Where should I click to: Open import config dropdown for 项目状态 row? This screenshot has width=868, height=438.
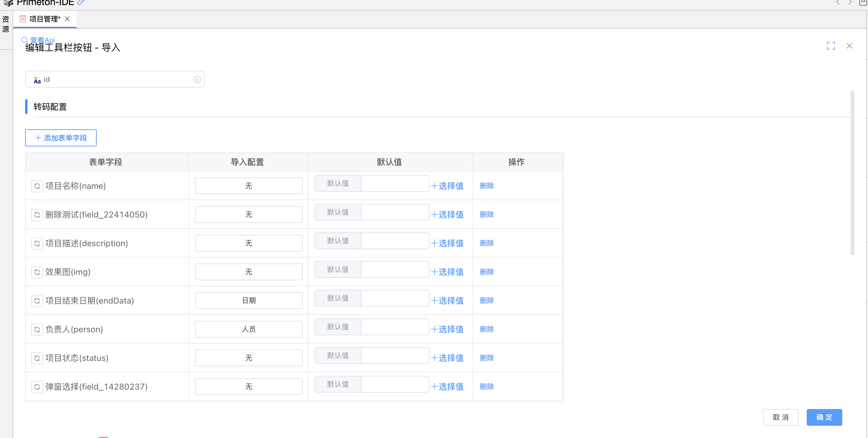pyautogui.click(x=249, y=358)
